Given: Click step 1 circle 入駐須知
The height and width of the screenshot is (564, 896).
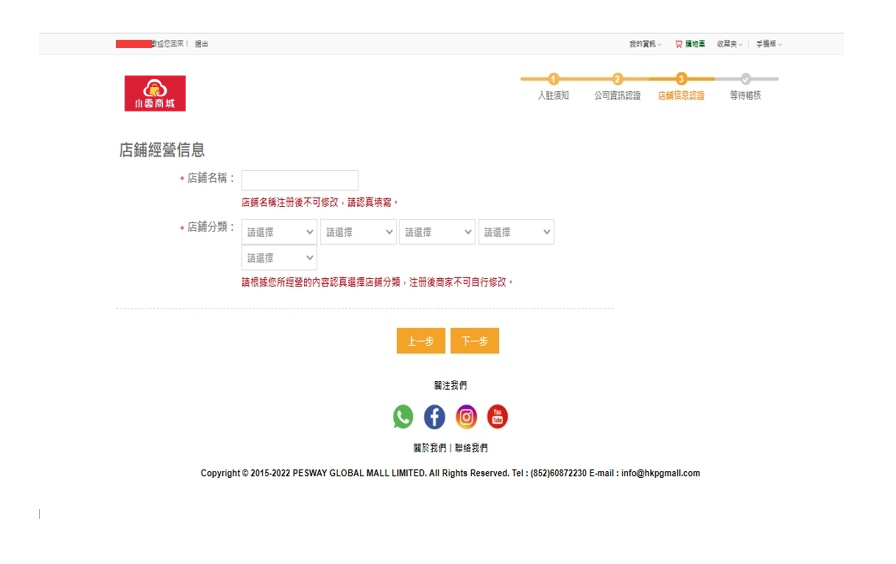Looking at the screenshot, I should coord(553,78).
